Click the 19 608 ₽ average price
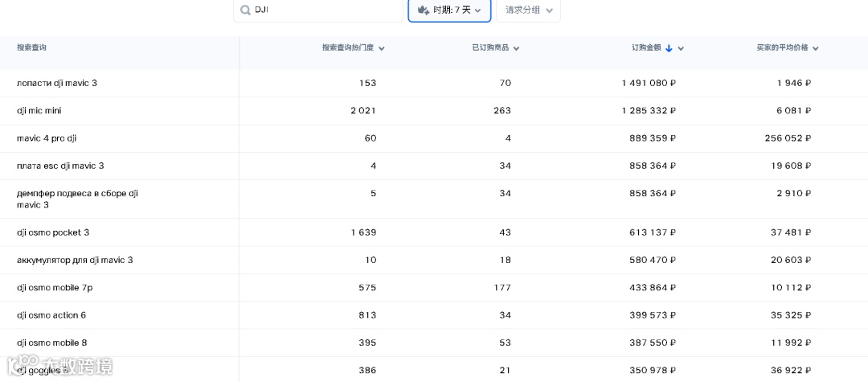 pos(792,166)
